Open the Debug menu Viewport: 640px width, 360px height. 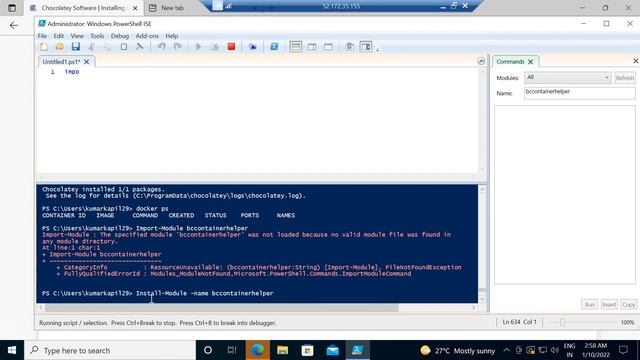(120, 36)
